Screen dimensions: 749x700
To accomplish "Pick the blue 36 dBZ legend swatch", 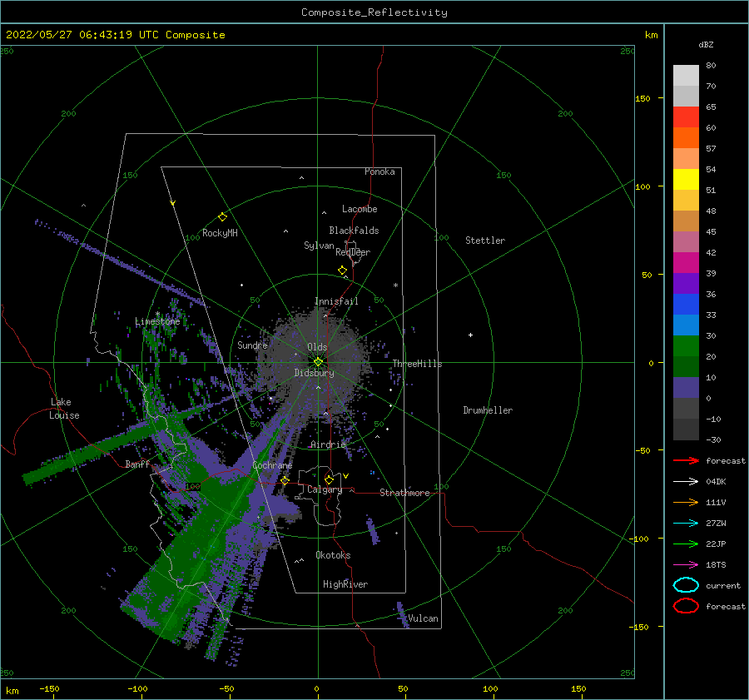I will (x=686, y=304).
